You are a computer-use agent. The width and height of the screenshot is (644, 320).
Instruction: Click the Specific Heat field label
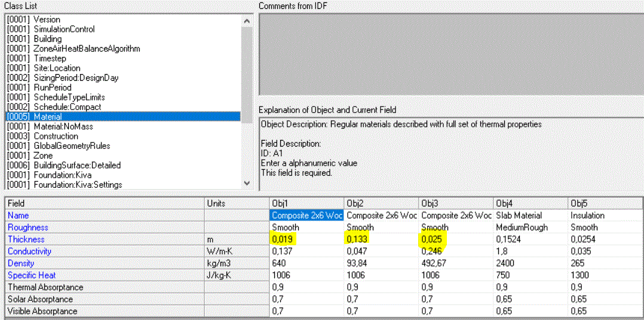coord(105,275)
